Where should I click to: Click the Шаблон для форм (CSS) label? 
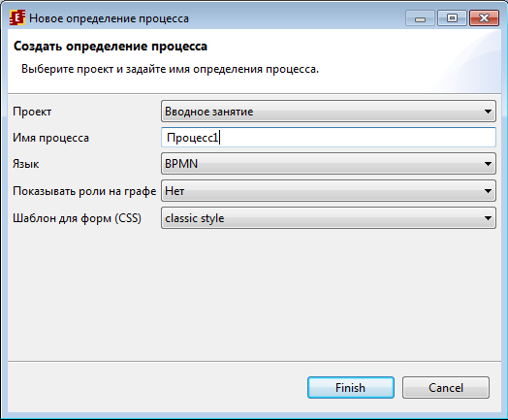(78, 218)
